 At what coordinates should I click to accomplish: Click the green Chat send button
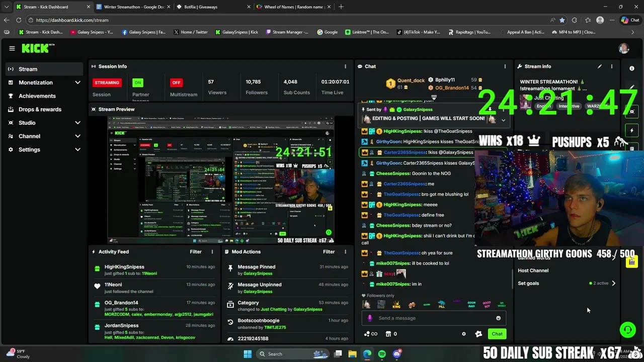[497, 334]
